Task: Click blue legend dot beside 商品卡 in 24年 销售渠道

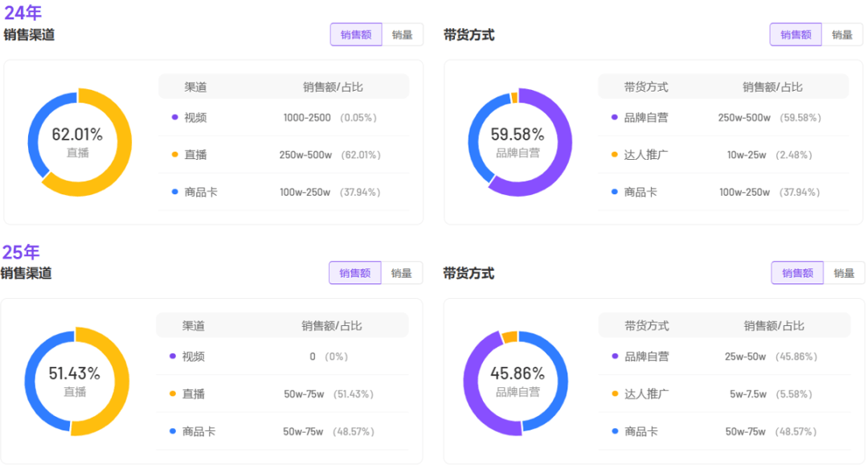Action: tap(175, 192)
